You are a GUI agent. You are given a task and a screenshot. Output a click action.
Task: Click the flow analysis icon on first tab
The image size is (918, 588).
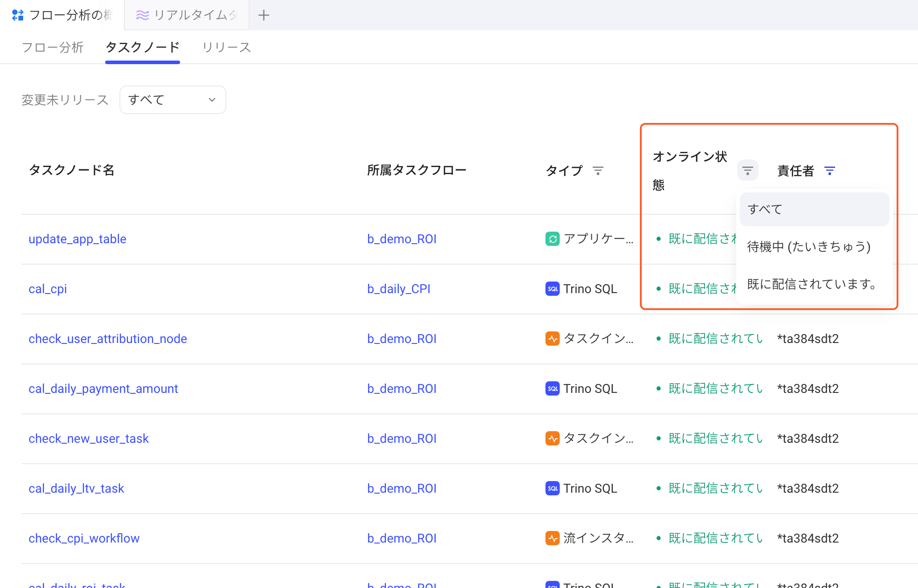pyautogui.click(x=18, y=15)
